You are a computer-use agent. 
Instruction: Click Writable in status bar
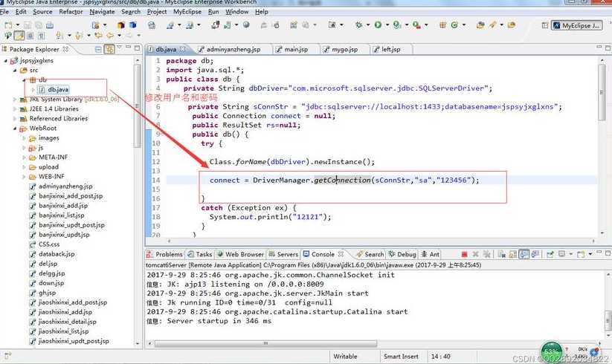pos(345,357)
